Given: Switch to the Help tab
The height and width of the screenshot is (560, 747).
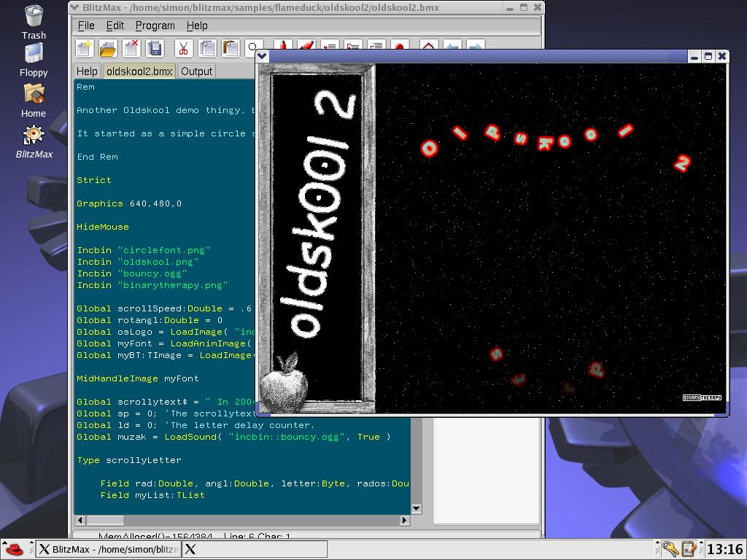Looking at the screenshot, I should click(87, 71).
